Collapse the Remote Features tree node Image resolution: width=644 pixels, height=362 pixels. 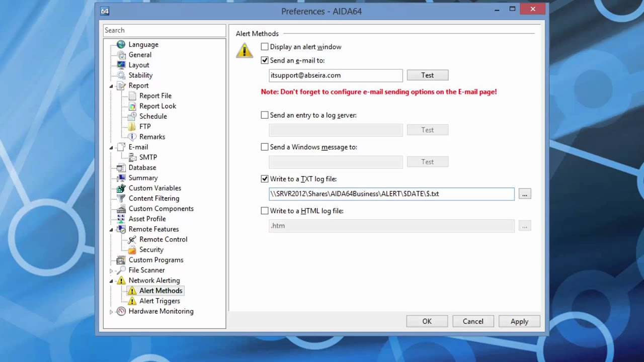pyautogui.click(x=112, y=229)
